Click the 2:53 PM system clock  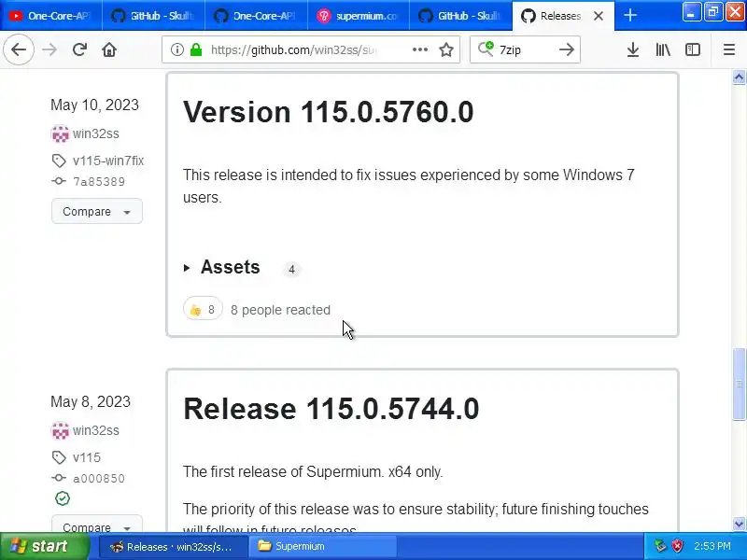coord(712,546)
